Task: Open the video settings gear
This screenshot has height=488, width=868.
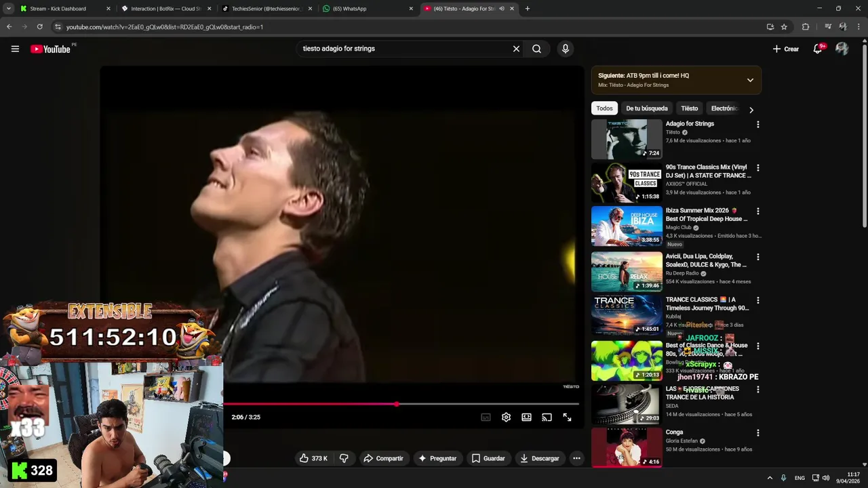Action: (506, 418)
